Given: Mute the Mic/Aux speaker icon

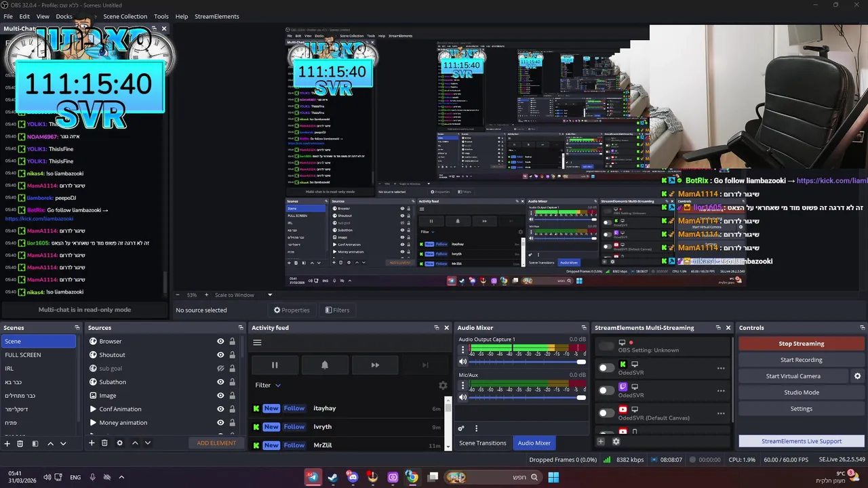Looking at the screenshot, I should [x=463, y=397].
